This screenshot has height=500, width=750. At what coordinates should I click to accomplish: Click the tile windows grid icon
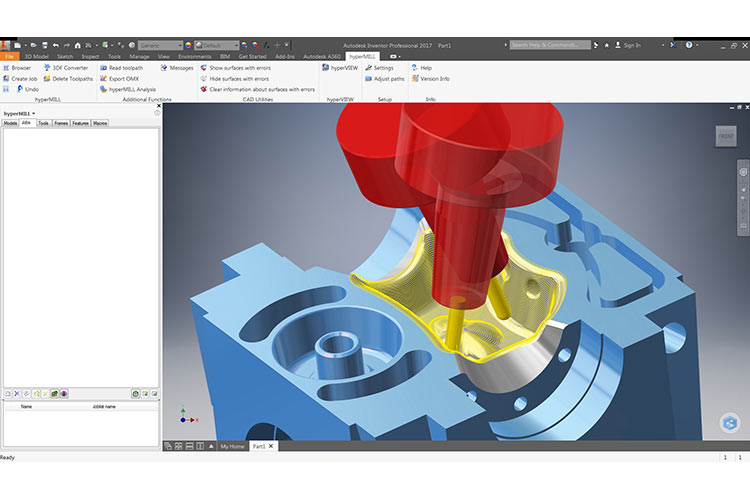178,446
